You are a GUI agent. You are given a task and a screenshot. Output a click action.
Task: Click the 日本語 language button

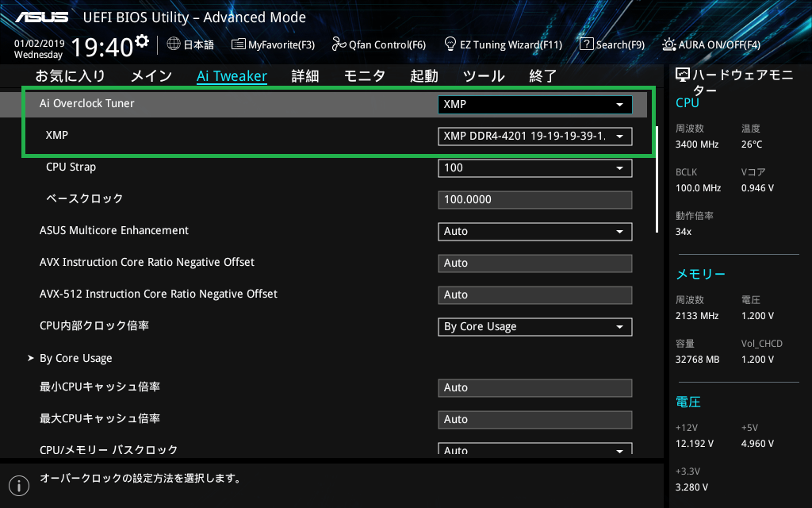[190, 44]
